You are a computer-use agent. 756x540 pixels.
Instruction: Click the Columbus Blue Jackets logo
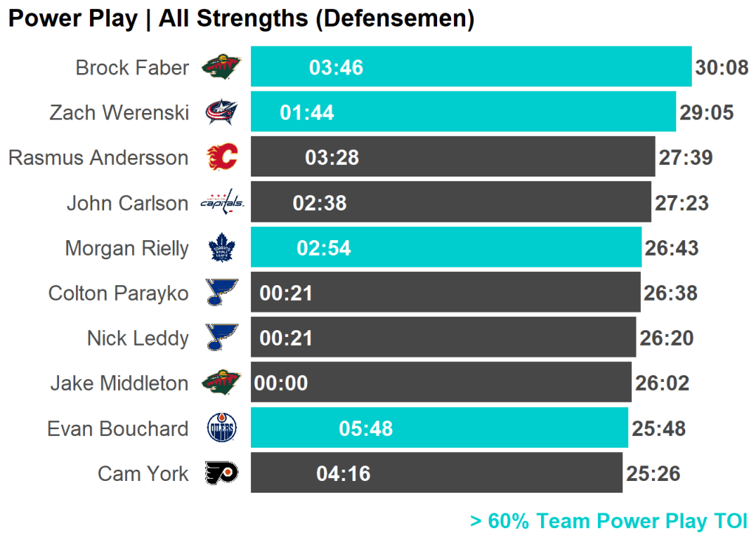[221, 112]
